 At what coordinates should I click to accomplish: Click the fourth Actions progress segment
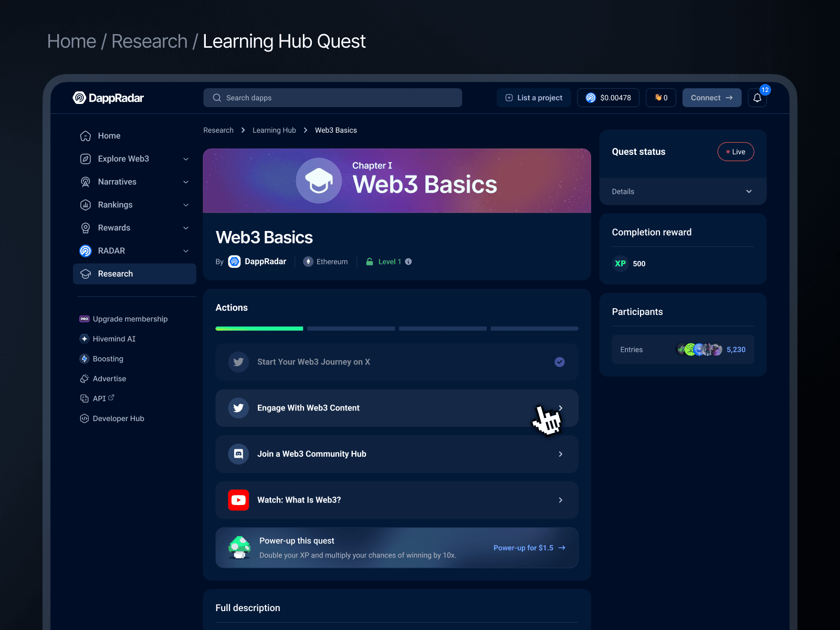(x=534, y=329)
